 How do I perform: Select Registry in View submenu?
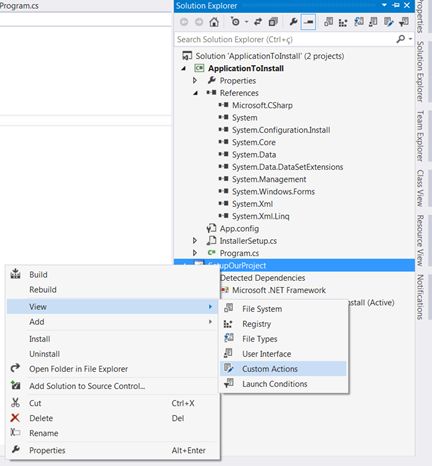tap(283, 324)
